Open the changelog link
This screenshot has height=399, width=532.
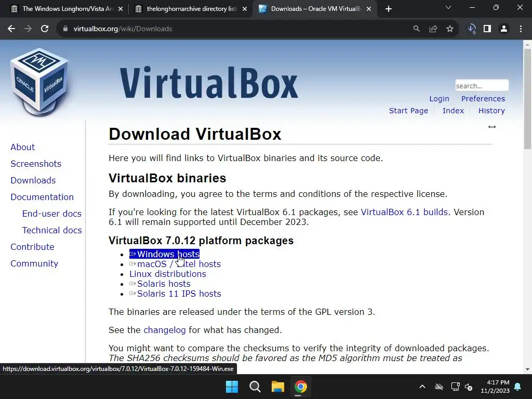165,330
